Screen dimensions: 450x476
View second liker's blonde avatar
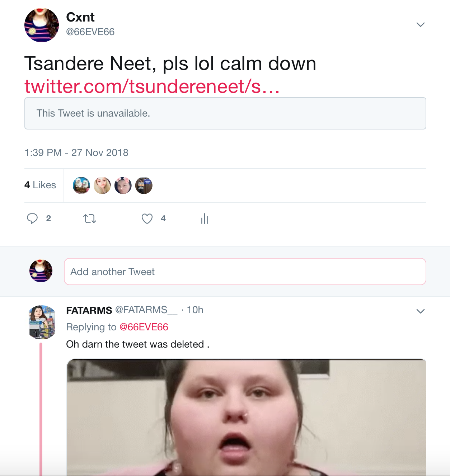tap(102, 185)
